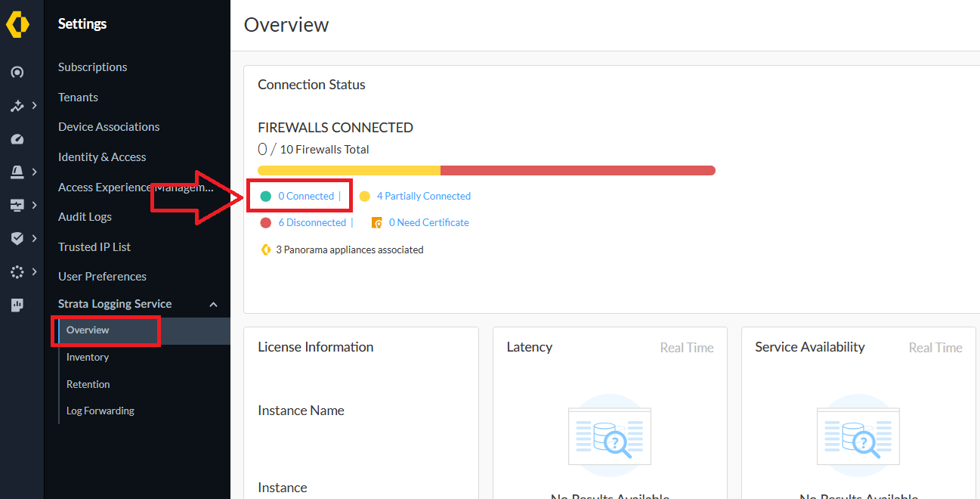Select the siren alerts icon
Image resolution: width=980 pixels, height=499 pixels.
click(x=17, y=172)
